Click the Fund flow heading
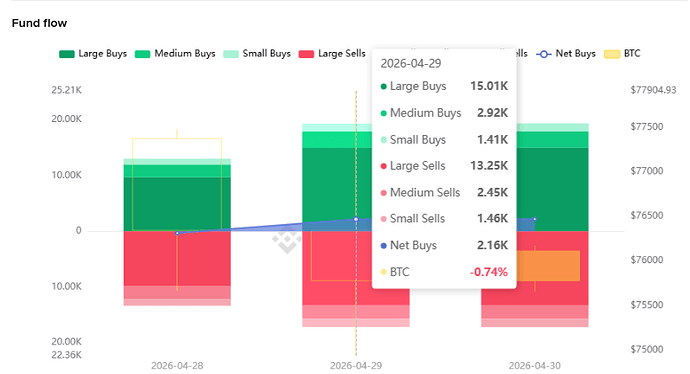The height and width of the screenshot is (374, 690). tap(39, 23)
